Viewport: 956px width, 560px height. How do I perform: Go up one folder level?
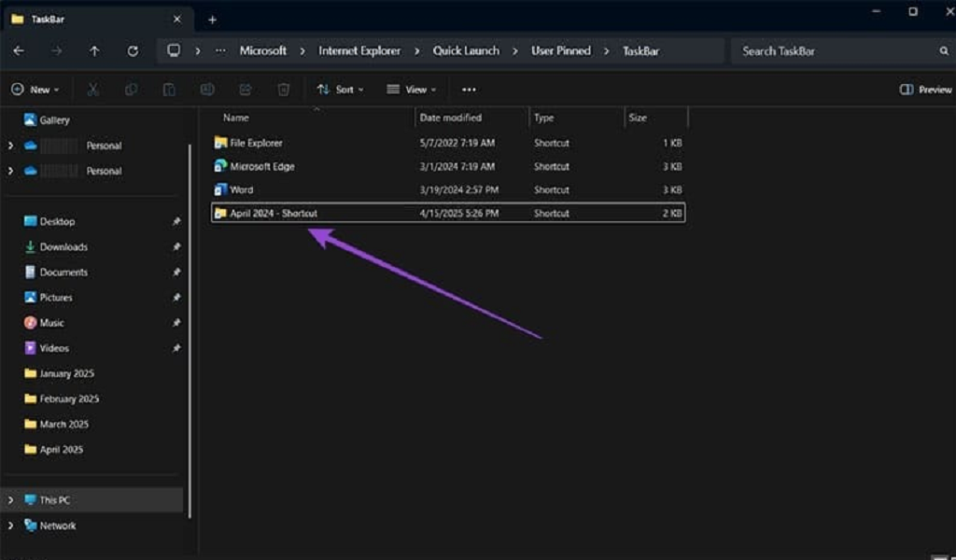(94, 51)
